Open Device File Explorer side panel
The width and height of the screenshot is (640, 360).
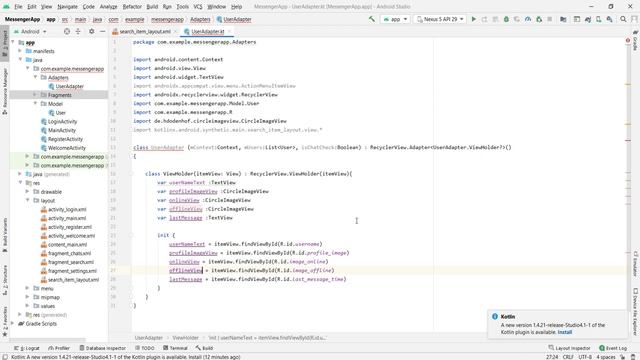click(636, 312)
